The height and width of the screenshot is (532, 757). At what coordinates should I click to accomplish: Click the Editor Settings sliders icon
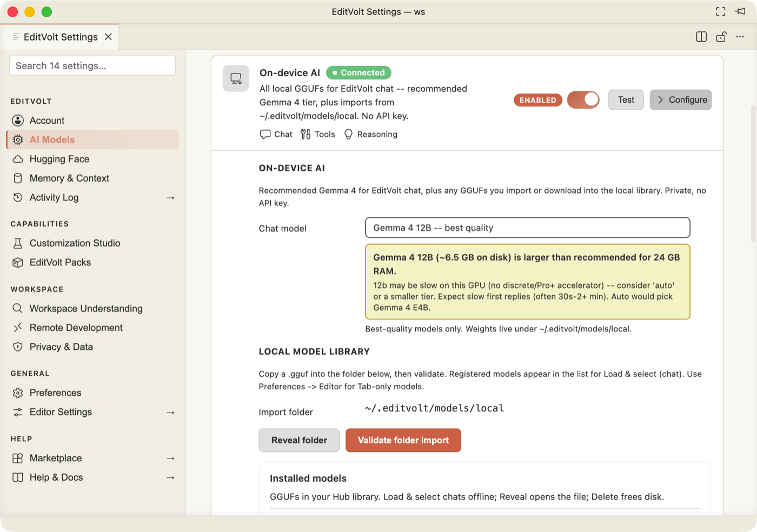point(18,412)
